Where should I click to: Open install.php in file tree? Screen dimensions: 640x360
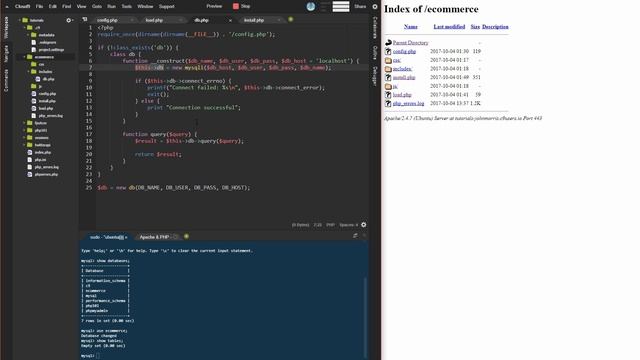click(x=47, y=101)
